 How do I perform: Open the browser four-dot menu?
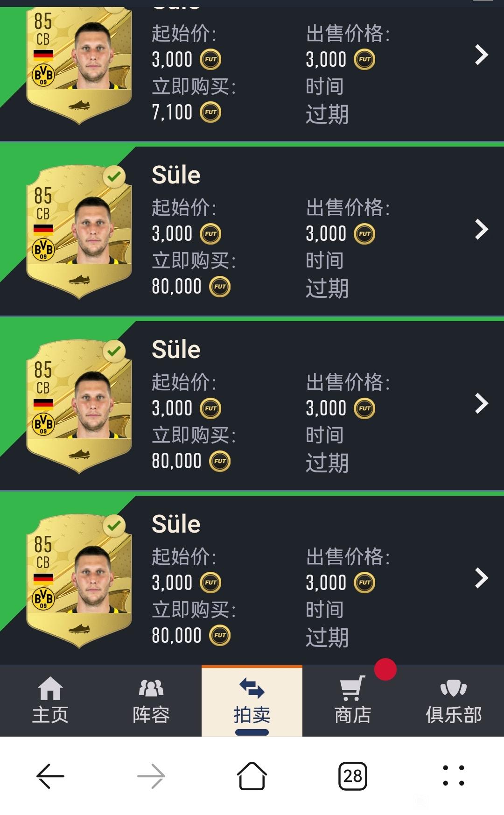click(454, 776)
